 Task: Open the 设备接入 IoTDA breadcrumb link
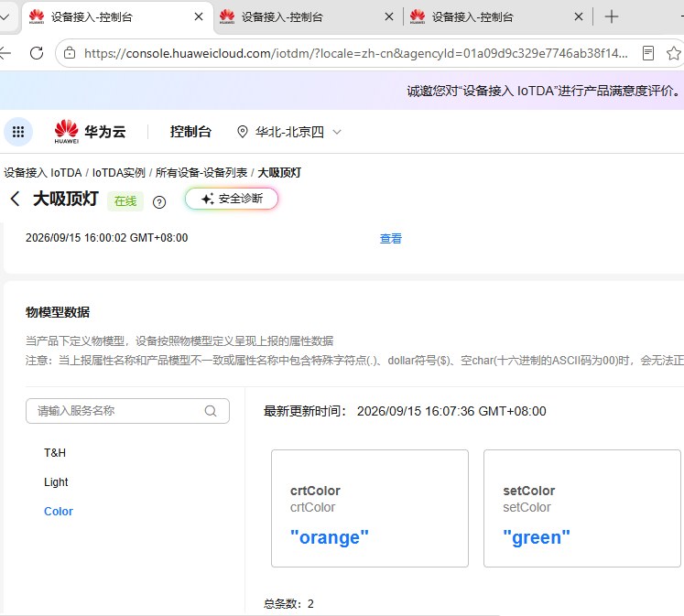[x=43, y=173]
